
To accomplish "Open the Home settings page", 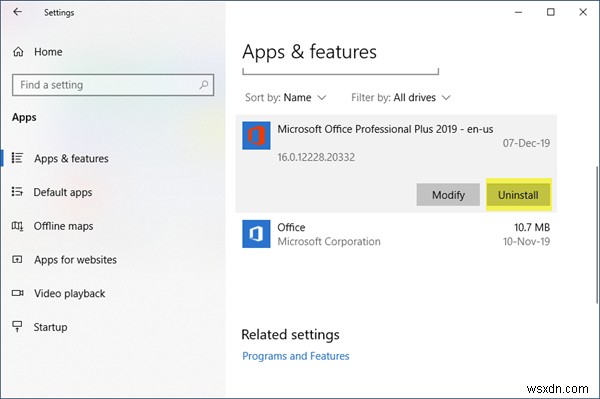I will tap(48, 52).
